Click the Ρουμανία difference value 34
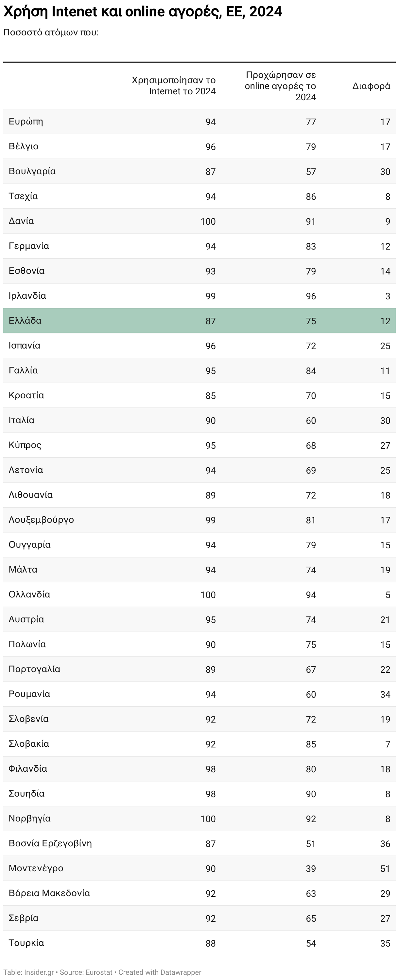The image size is (399, 980). (x=385, y=694)
